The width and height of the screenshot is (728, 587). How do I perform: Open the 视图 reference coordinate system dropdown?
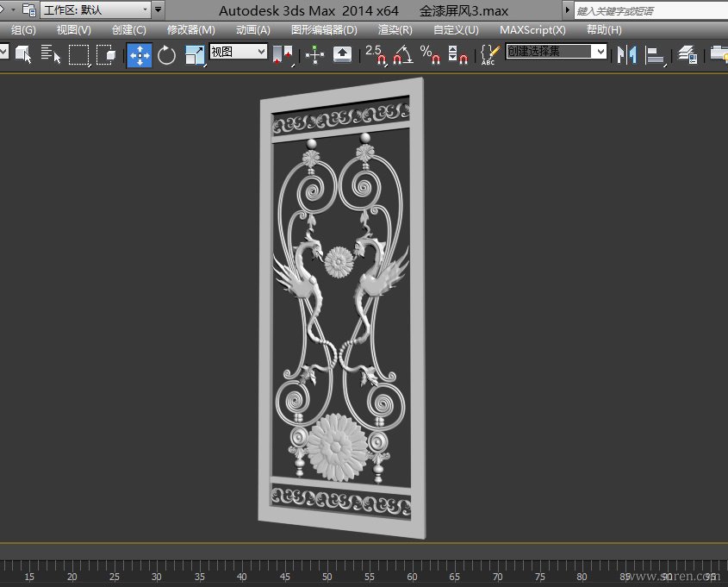[x=239, y=52]
